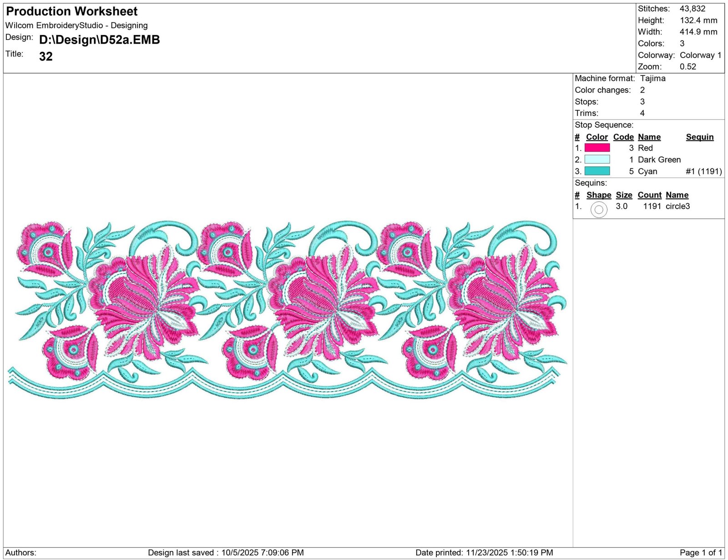Screen dimensions: 728x560
Task: Click the title value 32
Action: coord(46,56)
